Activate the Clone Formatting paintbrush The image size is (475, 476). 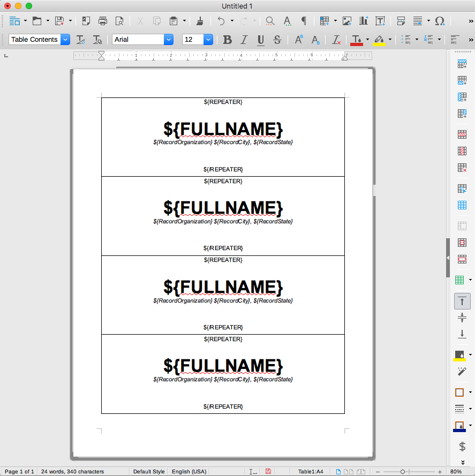[200, 21]
